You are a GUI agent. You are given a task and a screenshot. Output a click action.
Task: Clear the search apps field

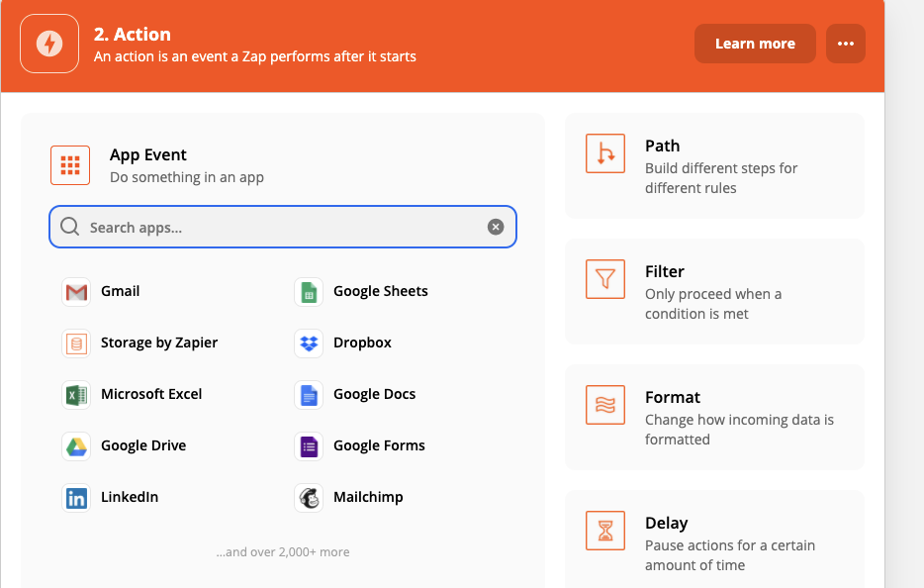click(x=496, y=228)
